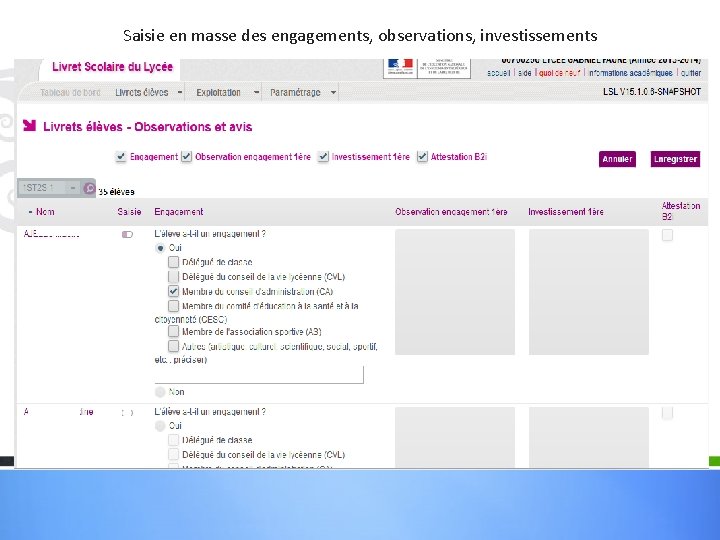This screenshot has width=720, height=540.
Task: Uncheck Investissement 1ère filter checkbox
Action: point(323,157)
